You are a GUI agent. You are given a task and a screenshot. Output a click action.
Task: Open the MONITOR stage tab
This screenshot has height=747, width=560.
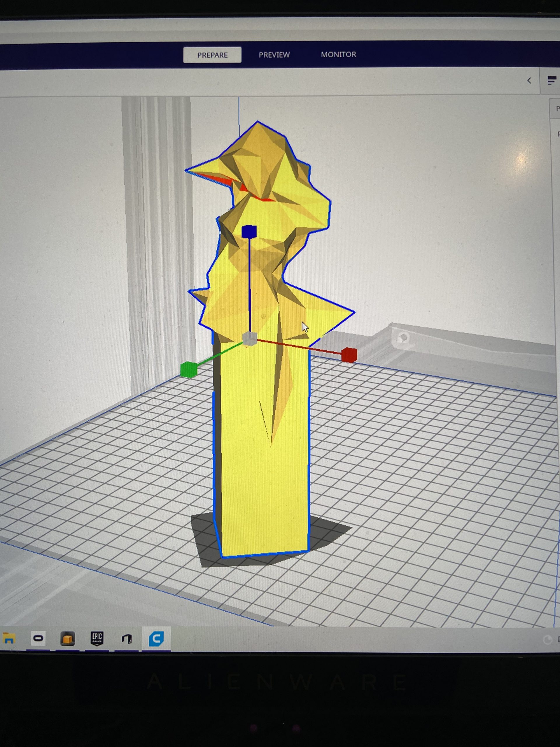pos(338,54)
